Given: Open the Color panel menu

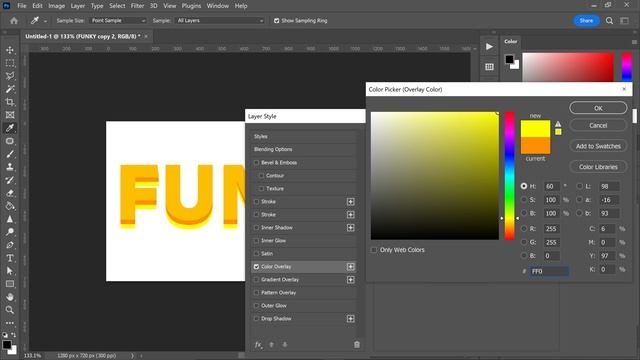Looking at the screenshot, I should click(634, 42).
